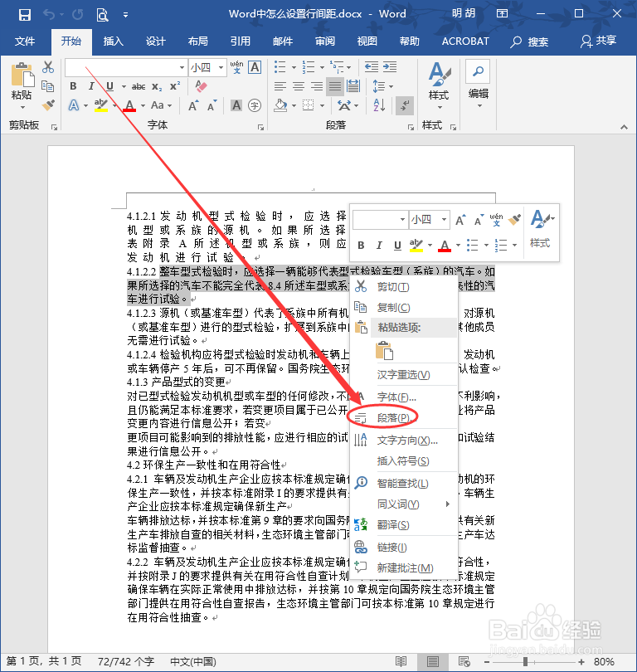
Task: Choose 字体(F) from context menu
Action: (404, 397)
